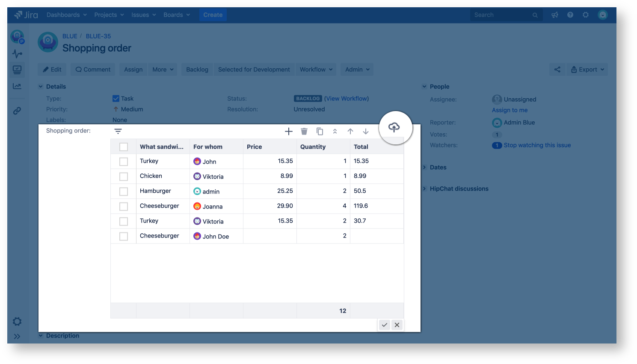This screenshot has height=364, width=637.
Task: Move row down with down arrow
Action: pos(366,132)
